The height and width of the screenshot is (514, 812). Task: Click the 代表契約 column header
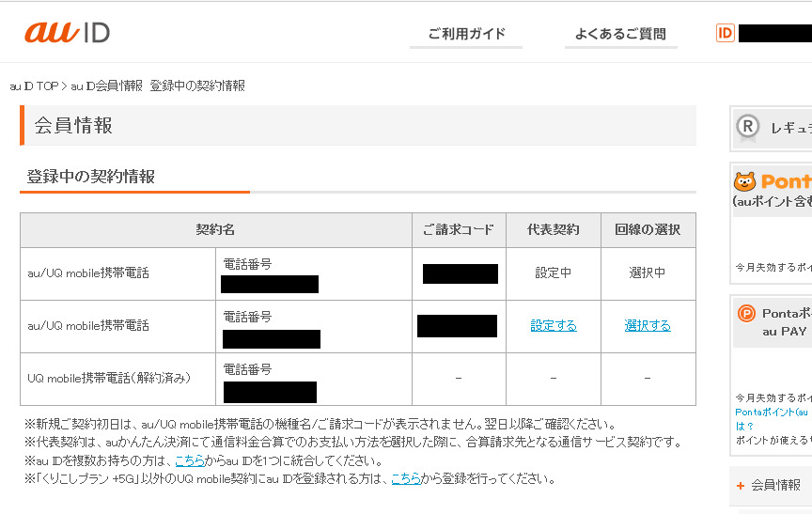point(554,230)
